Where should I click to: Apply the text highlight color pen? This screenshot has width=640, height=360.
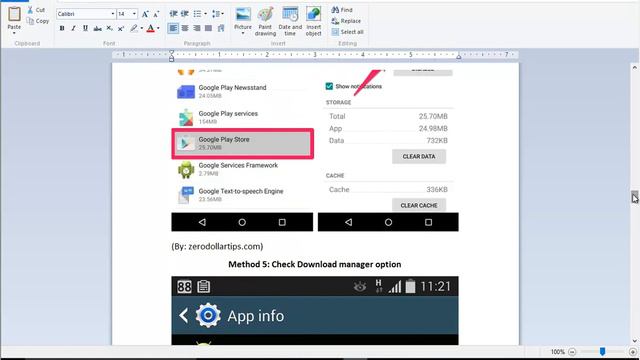coord(133,28)
